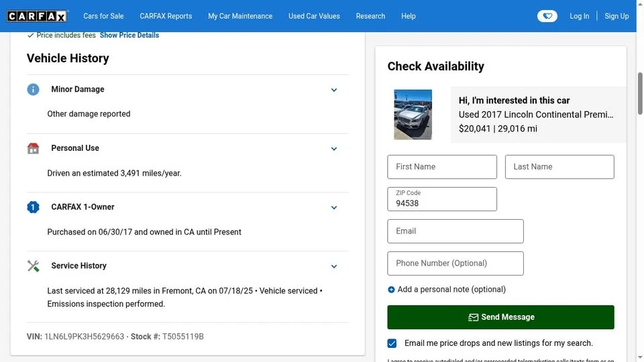This screenshot has height=362, width=644.
Task: Click 'Price includes fees' text
Action: [66, 36]
